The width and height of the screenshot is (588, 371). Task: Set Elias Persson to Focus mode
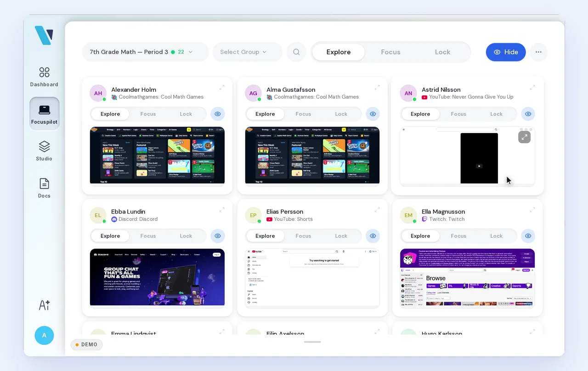pos(303,236)
